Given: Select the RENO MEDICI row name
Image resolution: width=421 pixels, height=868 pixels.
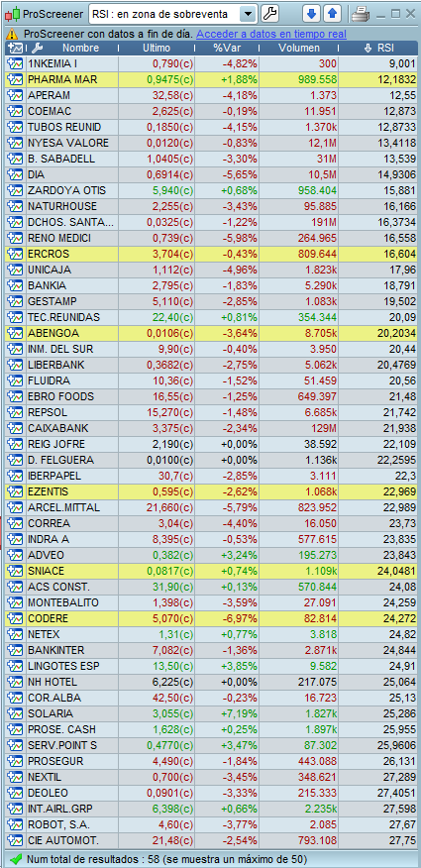Looking at the screenshot, I should point(59,238).
